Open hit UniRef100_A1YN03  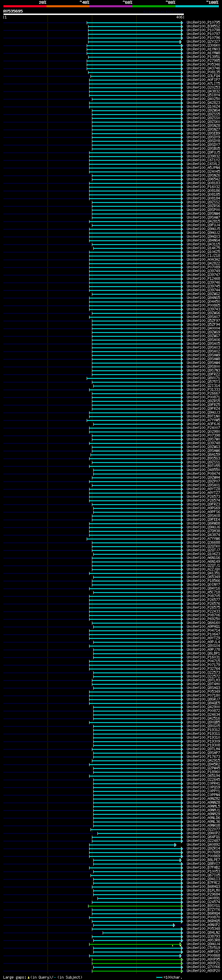[x=203, y=49]
